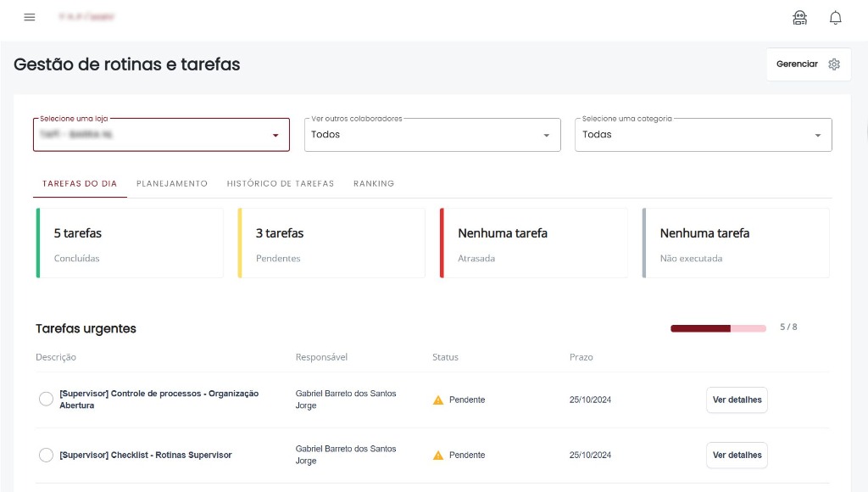Open the Histórico de Tarefas tab
The height and width of the screenshot is (492, 868).
click(x=281, y=183)
